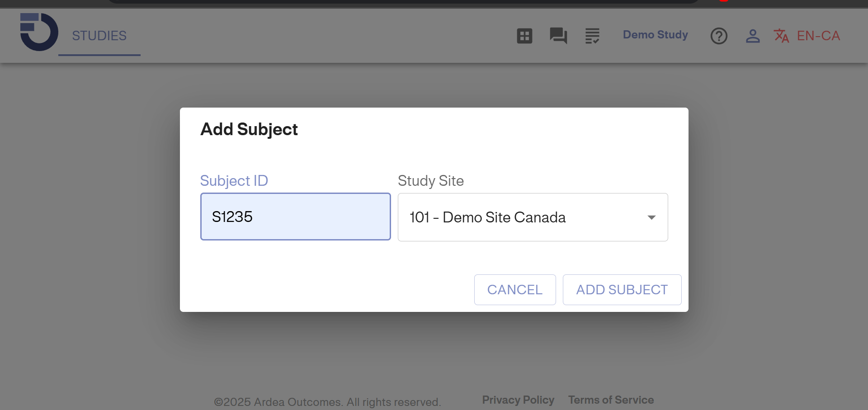This screenshot has width=868, height=410.
Task: Click the Study Site label
Action: pos(431,181)
